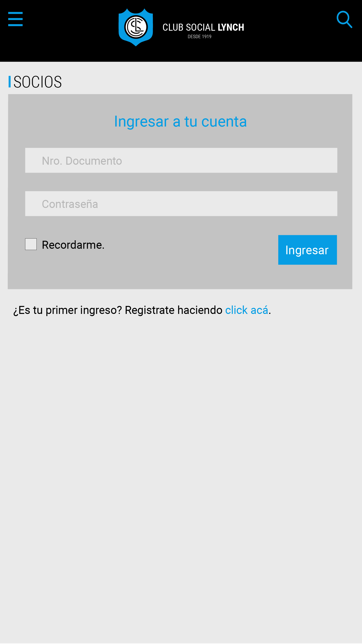362x644 pixels.
Task: Click the CSL monogram inside the shield
Action: point(136,27)
